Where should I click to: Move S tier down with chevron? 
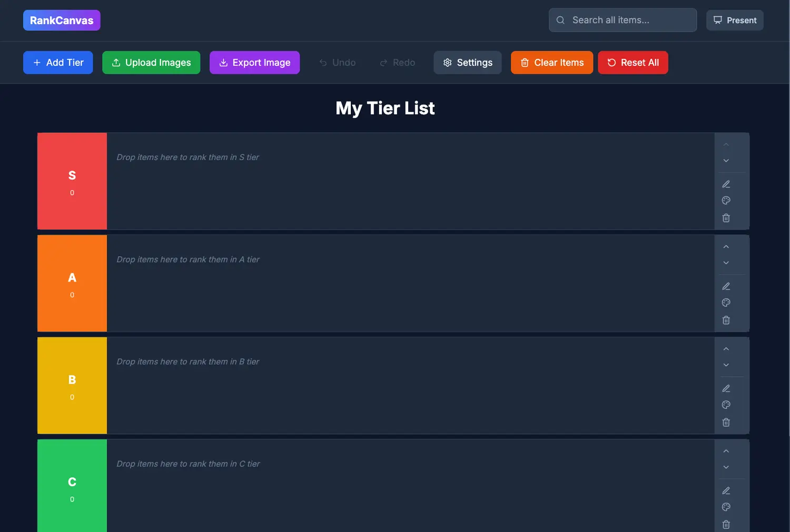[x=726, y=160]
